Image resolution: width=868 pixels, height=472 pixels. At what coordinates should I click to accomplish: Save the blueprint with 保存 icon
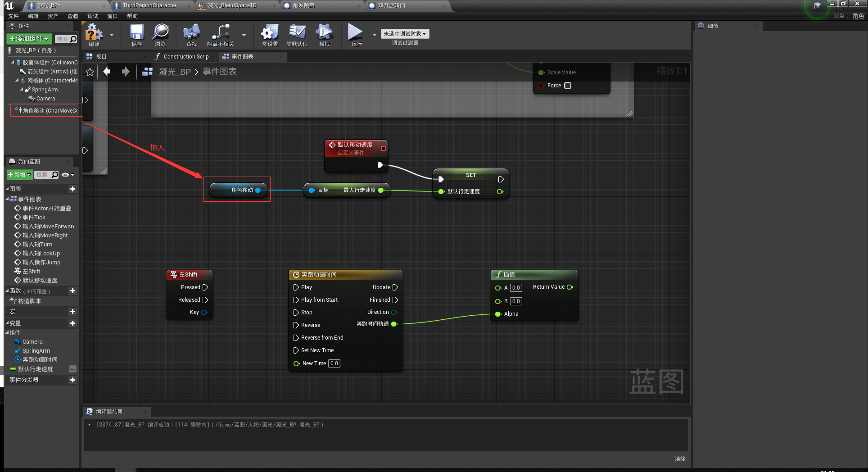pyautogui.click(x=136, y=32)
